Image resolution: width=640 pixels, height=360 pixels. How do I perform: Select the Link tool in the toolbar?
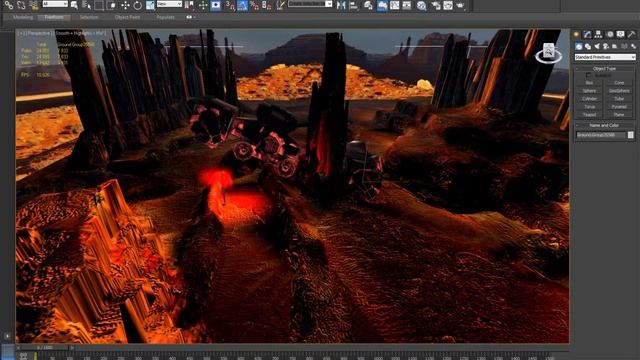(x=9, y=5)
